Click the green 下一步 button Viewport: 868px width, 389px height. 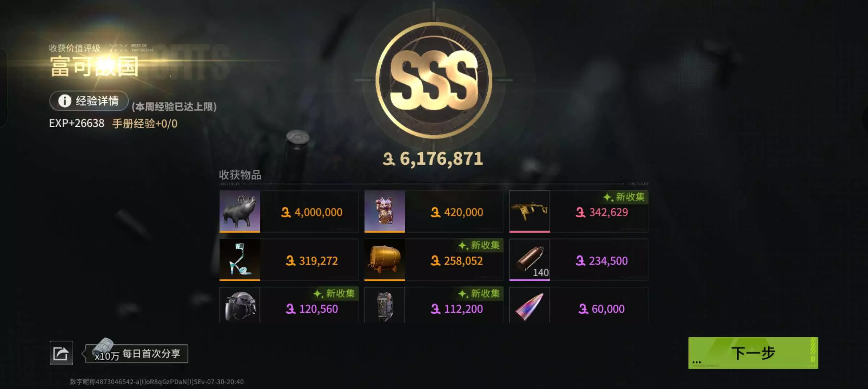point(753,353)
